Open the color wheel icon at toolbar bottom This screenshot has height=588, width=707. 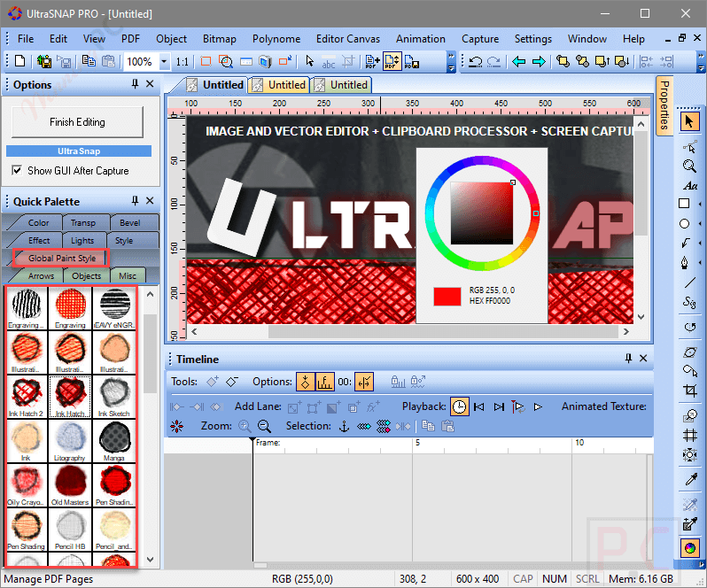[690, 548]
